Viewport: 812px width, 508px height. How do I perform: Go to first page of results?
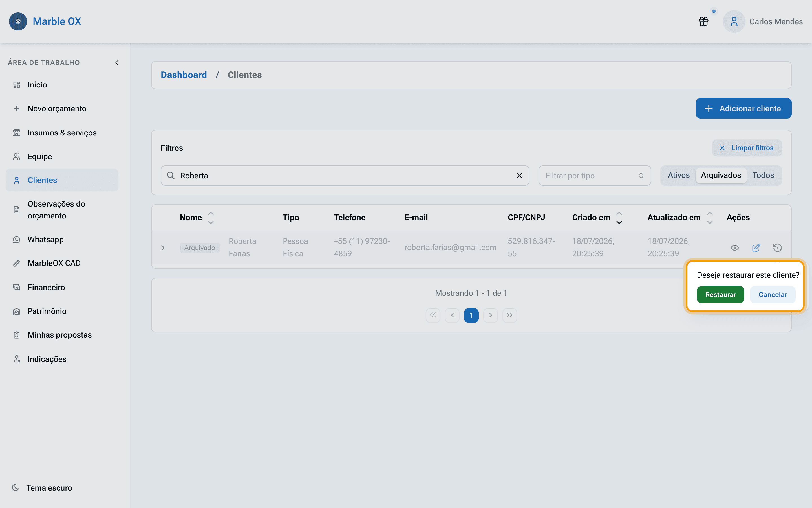pos(433,315)
